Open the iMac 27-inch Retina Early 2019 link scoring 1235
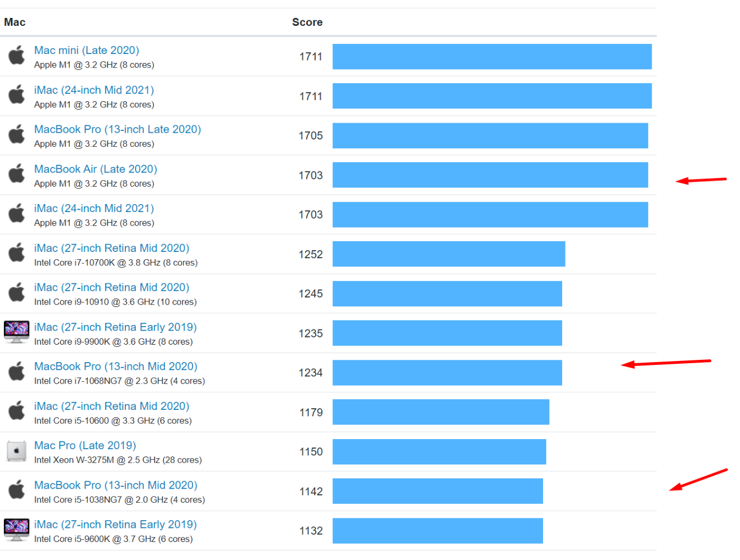 pyautogui.click(x=115, y=327)
